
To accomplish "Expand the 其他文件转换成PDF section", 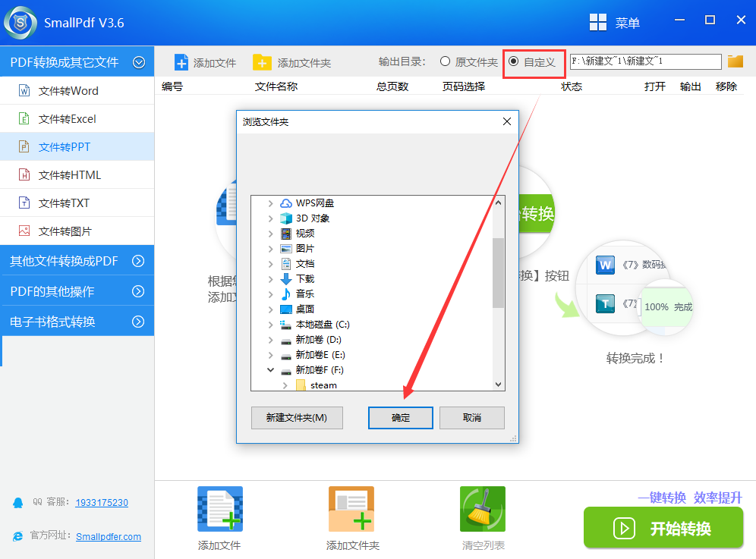I will [x=76, y=261].
